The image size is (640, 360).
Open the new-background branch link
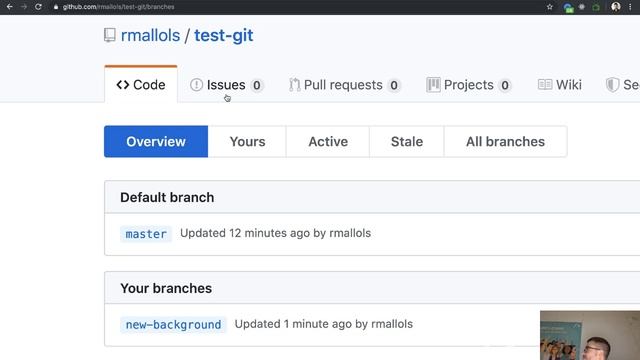(173, 324)
